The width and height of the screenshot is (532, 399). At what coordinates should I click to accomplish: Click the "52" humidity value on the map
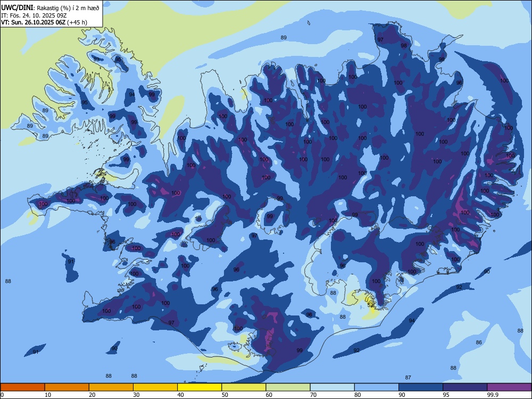coord(370,305)
